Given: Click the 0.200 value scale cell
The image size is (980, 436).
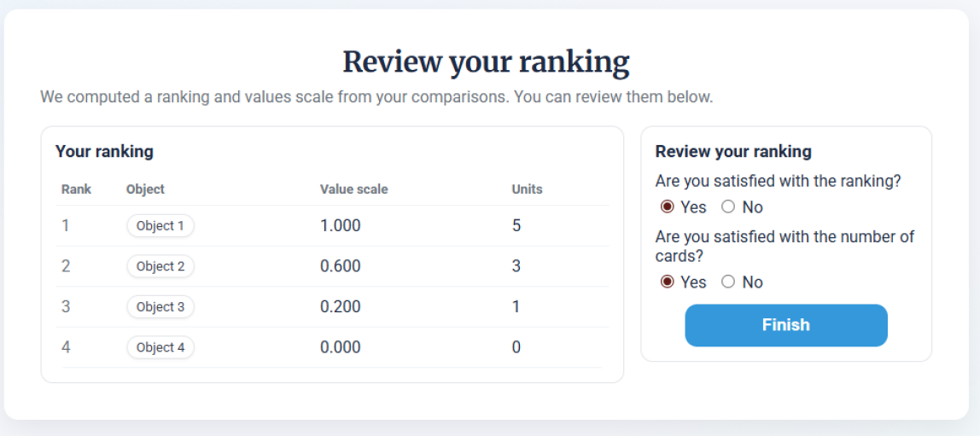Looking at the screenshot, I should pos(341,307).
